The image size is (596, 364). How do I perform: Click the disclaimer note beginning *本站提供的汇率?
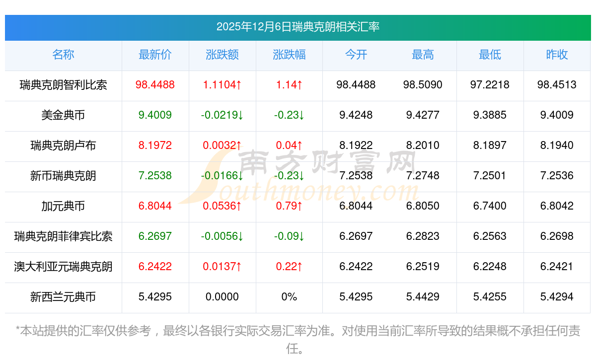click(298, 340)
